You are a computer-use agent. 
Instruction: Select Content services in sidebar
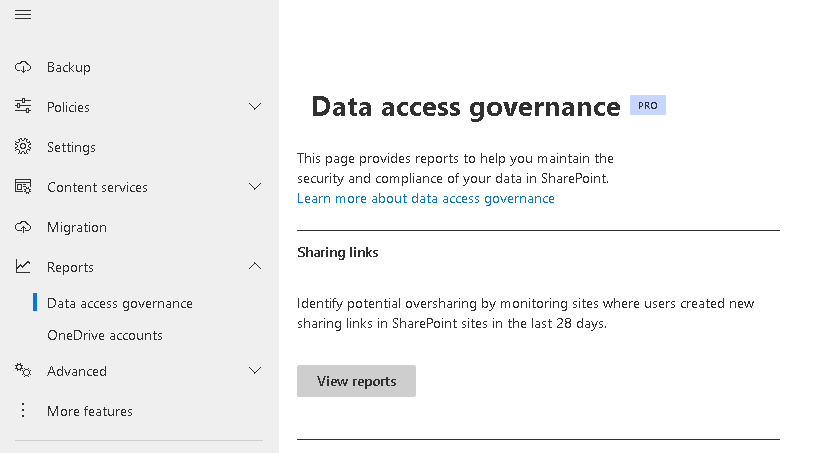point(97,187)
